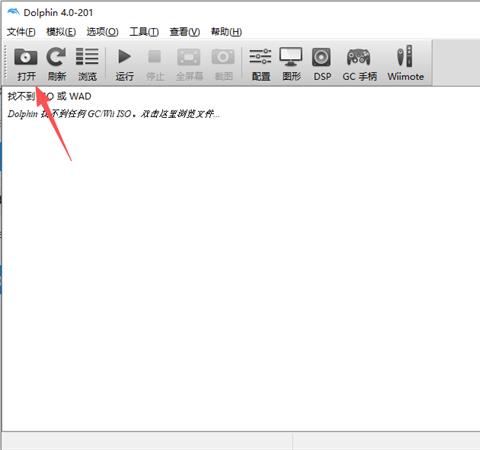Screen dimensions: 480x450
Task: Open the Wiimote settings icon
Action: click(405, 57)
